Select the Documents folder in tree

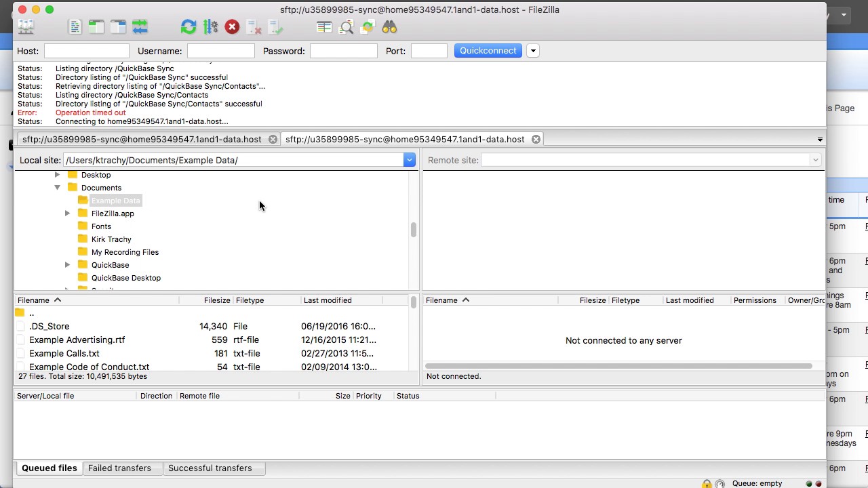pyautogui.click(x=101, y=188)
